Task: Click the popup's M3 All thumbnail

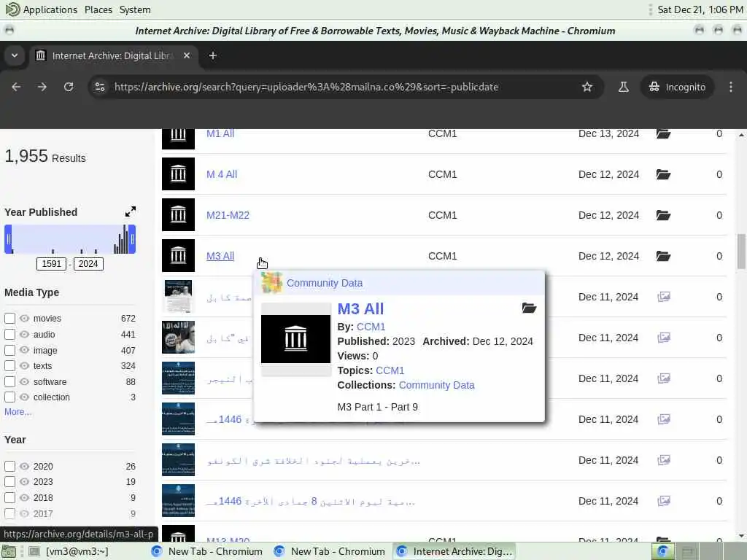Action: point(296,339)
